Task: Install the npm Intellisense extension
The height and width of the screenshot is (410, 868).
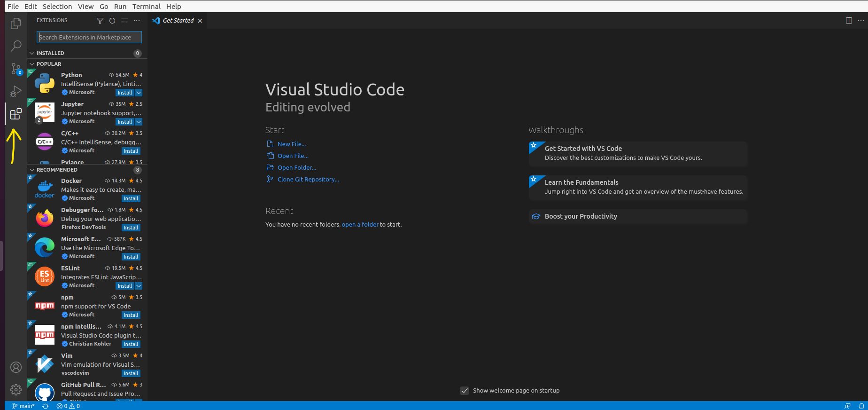Action: (131, 344)
